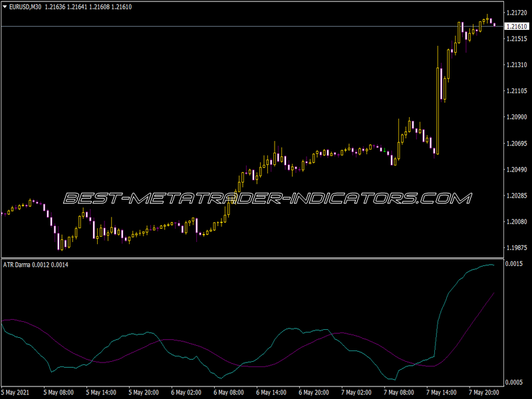Click the purple moving average line's right end
This screenshot has width=532, height=399.
(493, 293)
